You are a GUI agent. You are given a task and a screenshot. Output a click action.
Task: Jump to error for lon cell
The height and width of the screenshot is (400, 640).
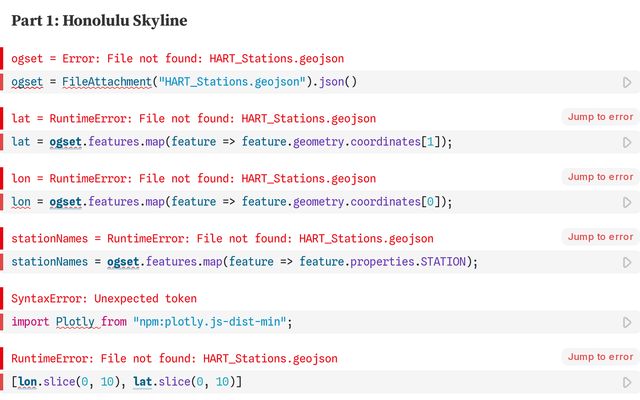click(x=600, y=177)
